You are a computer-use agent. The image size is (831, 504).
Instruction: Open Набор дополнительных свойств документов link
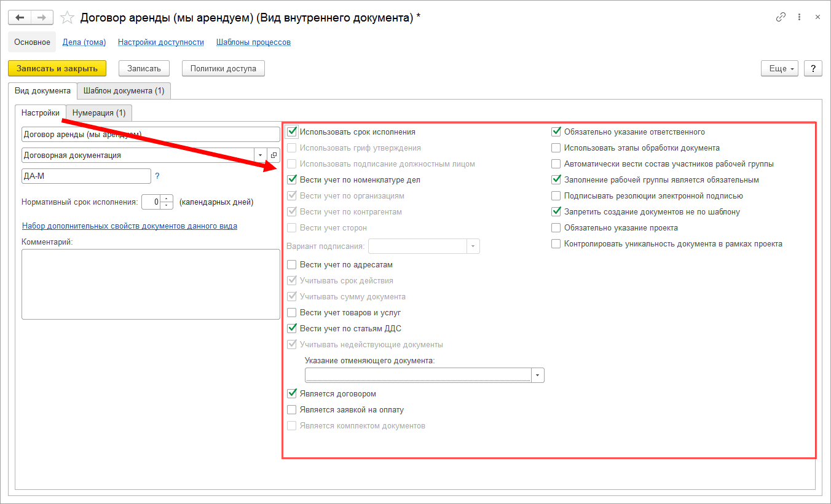coord(130,226)
